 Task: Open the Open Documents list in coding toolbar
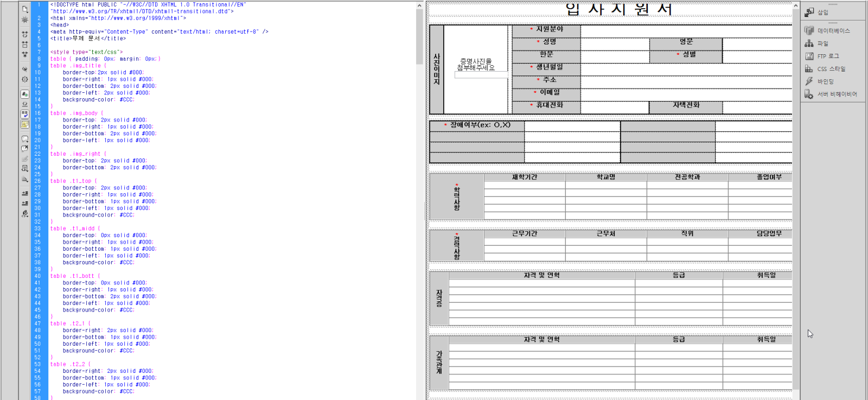(x=25, y=9)
